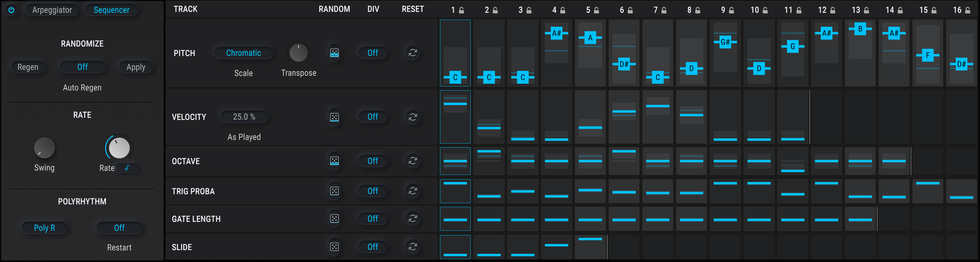
Task: Click the Rate knob
Action: pos(119,148)
